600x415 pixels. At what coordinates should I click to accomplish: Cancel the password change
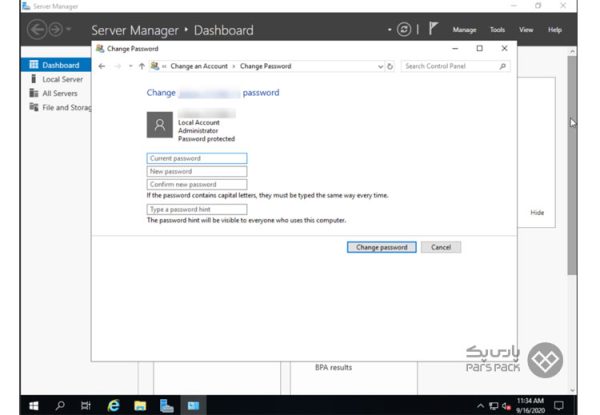point(441,247)
